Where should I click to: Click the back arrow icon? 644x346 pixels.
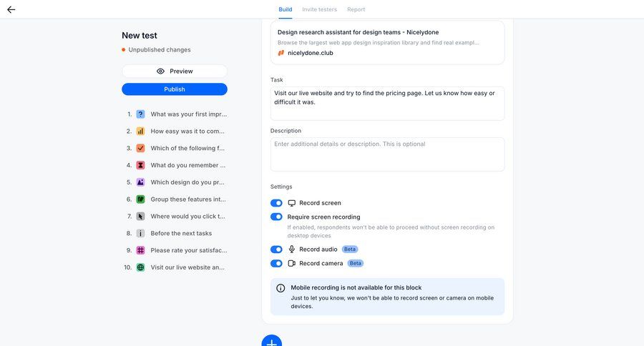[11, 9]
